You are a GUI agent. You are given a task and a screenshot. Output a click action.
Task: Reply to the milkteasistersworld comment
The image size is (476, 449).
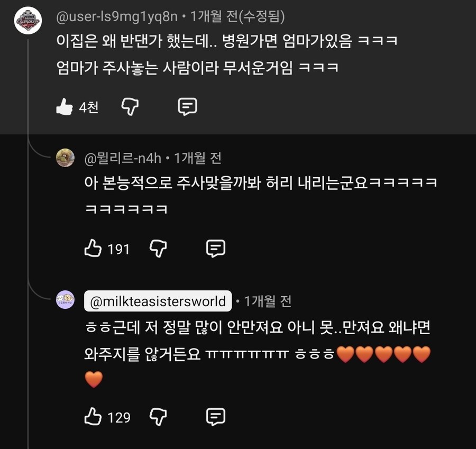(215, 417)
